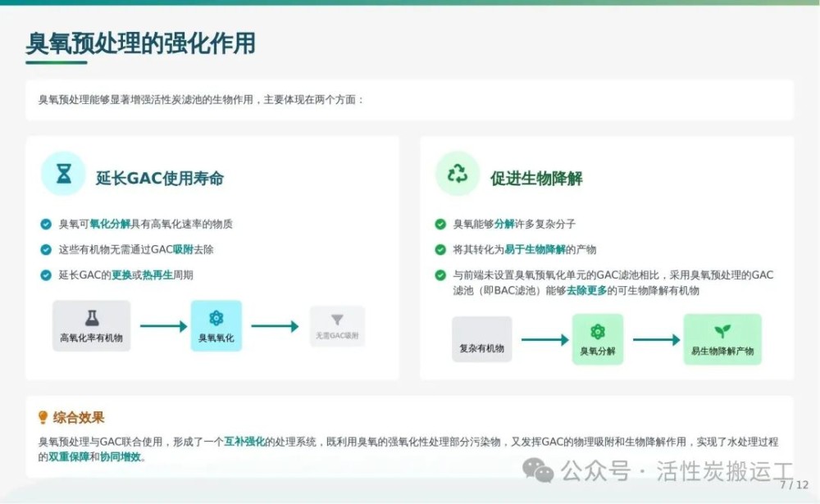
Task: Click the highlighted text 互补强化
Action: 244,442
